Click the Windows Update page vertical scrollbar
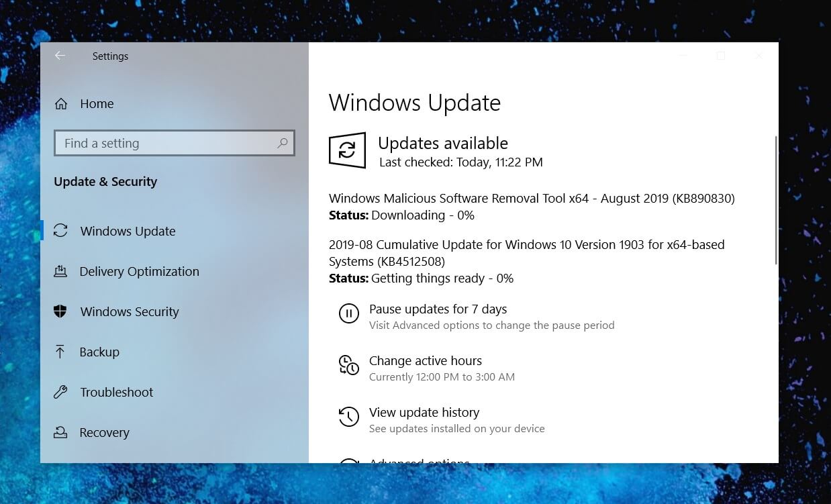This screenshot has height=504, width=831. coord(776,200)
